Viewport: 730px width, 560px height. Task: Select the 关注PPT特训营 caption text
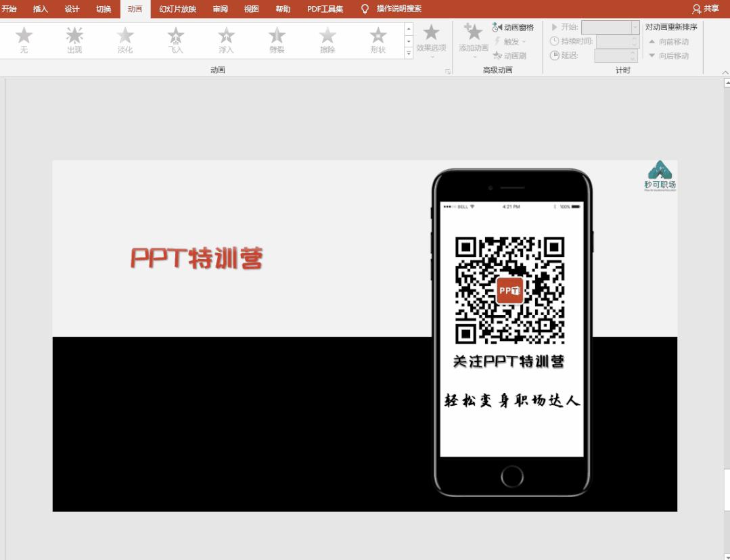coord(508,361)
